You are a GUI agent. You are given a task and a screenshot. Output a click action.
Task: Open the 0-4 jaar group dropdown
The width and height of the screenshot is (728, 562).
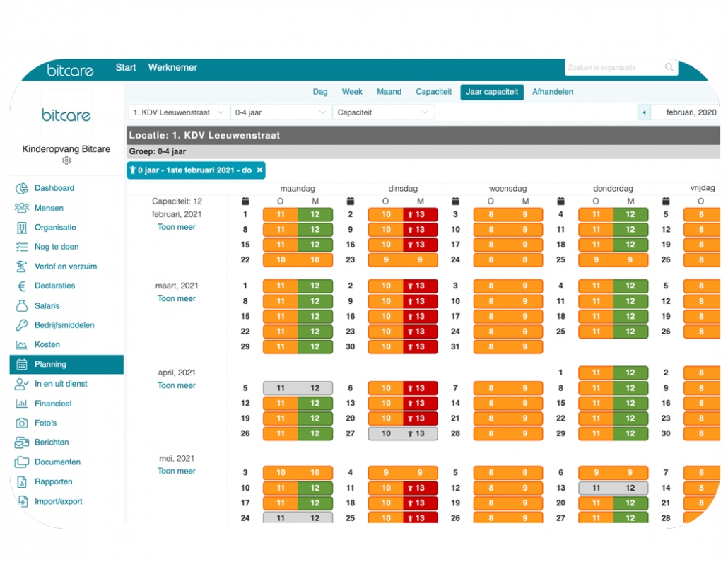pyautogui.click(x=281, y=112)
